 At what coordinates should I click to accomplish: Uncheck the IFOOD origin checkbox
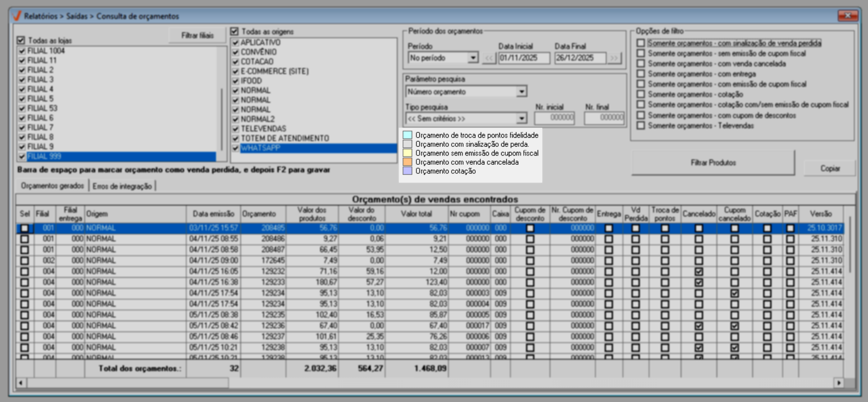pyautogui.click(x=236, y=81)
